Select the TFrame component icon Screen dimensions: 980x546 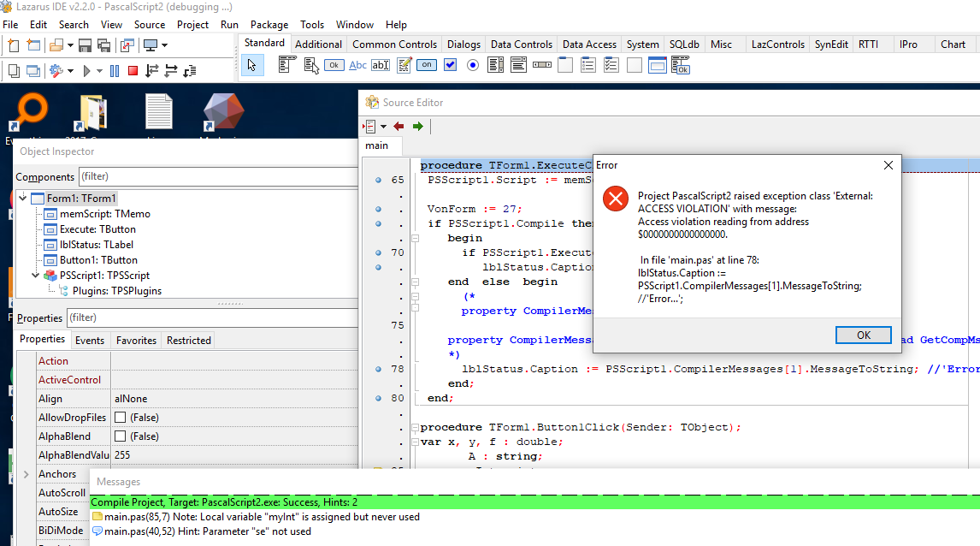[658, 65]
